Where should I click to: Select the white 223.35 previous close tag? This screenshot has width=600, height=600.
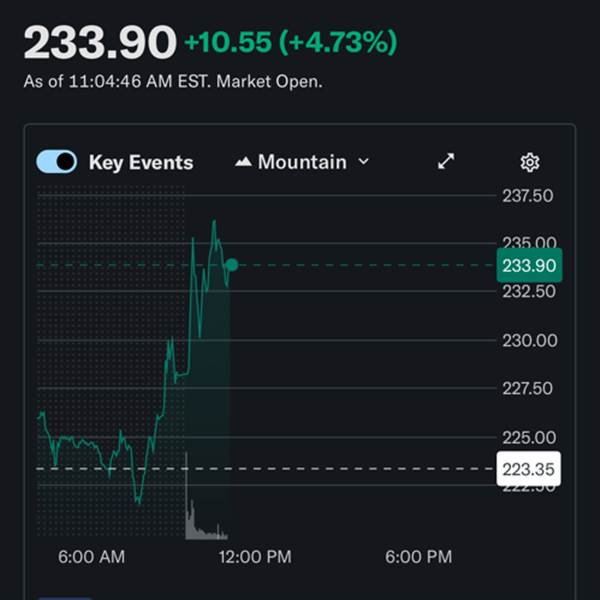pos(528,468)
